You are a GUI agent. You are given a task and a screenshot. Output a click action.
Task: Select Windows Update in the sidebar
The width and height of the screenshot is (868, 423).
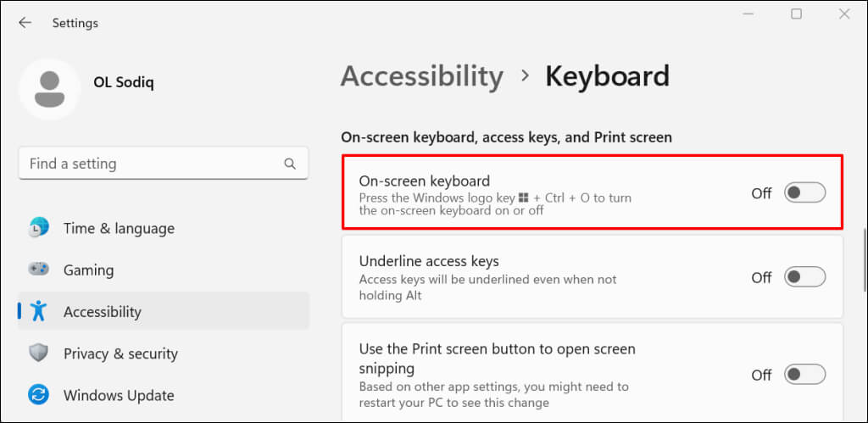[x=119, y=395]
